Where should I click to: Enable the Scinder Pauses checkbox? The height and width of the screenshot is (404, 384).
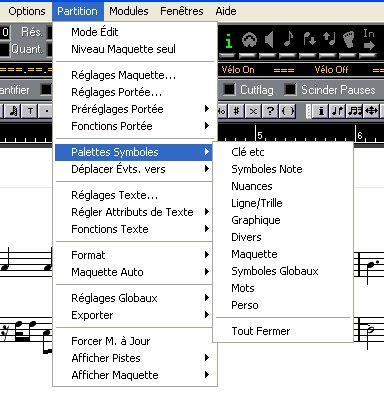(x=290, y=89)
